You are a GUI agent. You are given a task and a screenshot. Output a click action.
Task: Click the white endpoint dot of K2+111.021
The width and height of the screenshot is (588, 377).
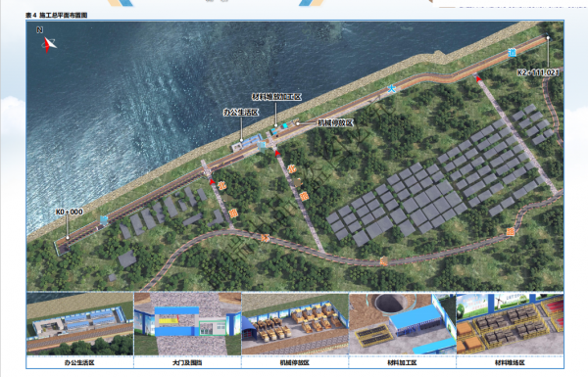[548, 37]
